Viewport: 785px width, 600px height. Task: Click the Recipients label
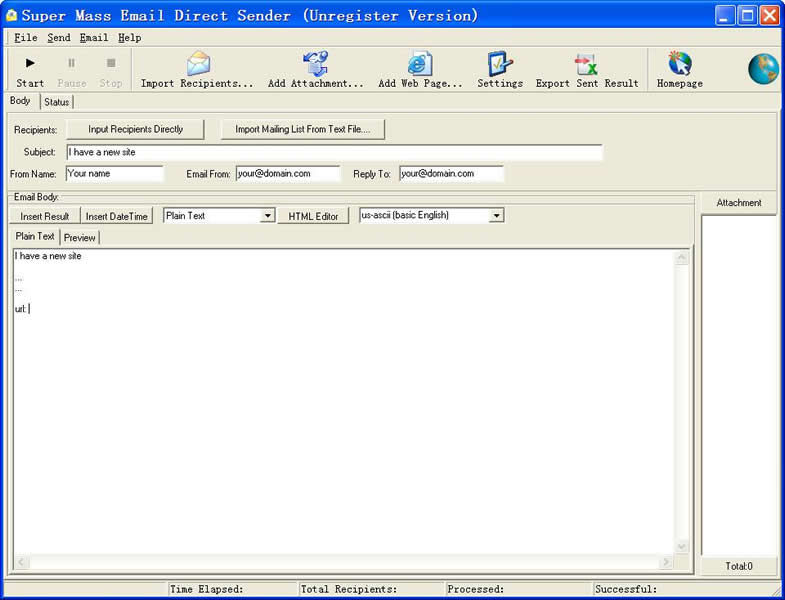pyautogui.click(x=36, y=130)
